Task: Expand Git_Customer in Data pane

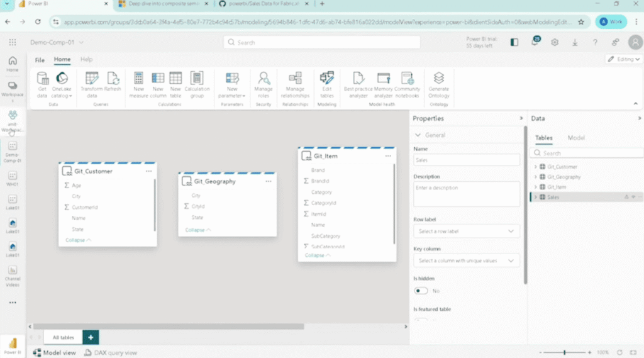Action: (x=536, y=167)
